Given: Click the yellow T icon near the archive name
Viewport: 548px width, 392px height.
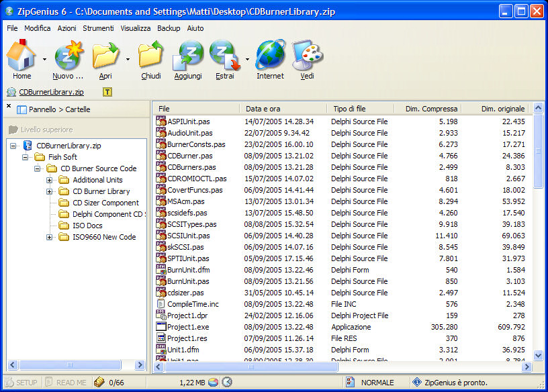Looking at the screenshot, I should pyautogui.click(x=107, y=91).
